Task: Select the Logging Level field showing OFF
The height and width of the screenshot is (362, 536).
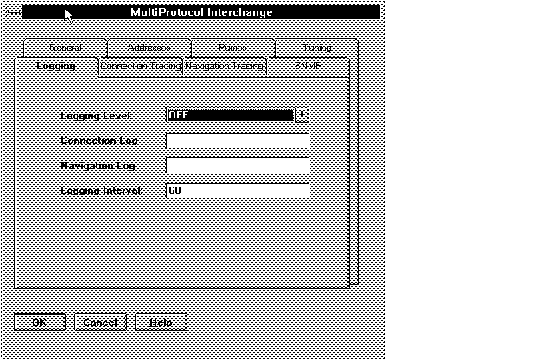Action: pyautogui.click(x=230, y=115)
